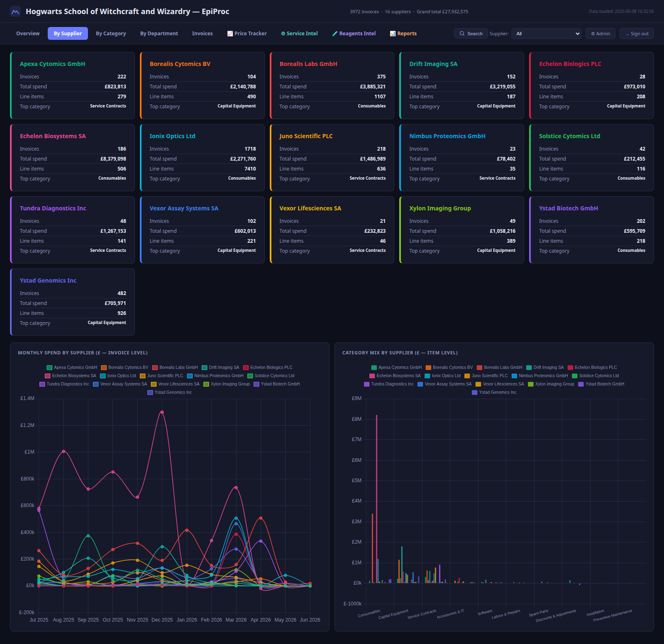This screenshot has height=644, width=664.
Task: Toggle Ionix Optics Ltd in monthly spend legend
Action: (x=118, y=376)
